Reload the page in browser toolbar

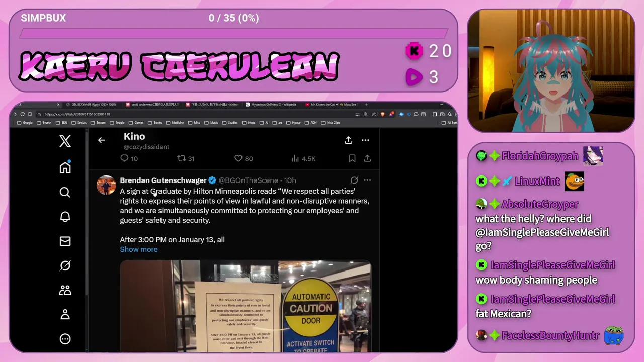(x=22, y=114)
